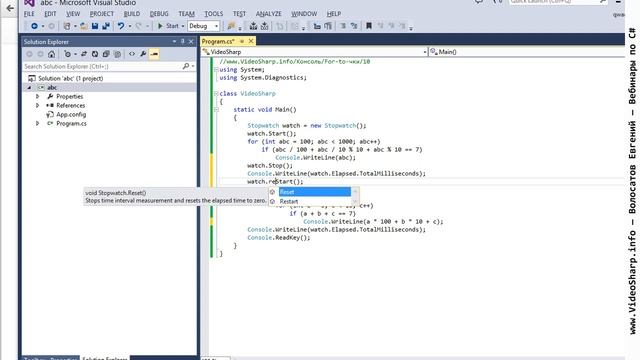The width and height of the screenshot is (640, 360).
Task: Open the BUILD menu
Action: (131, 14)
